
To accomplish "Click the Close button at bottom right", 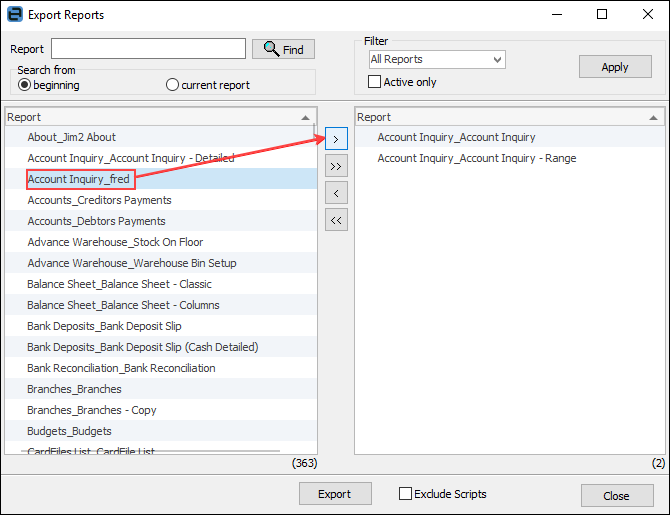I will (x=617, y=495).
